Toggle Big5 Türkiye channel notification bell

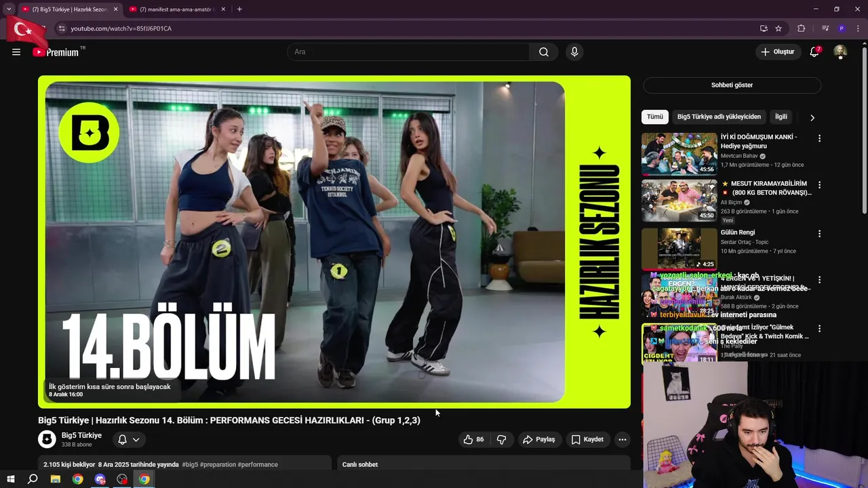click(128, 440)
